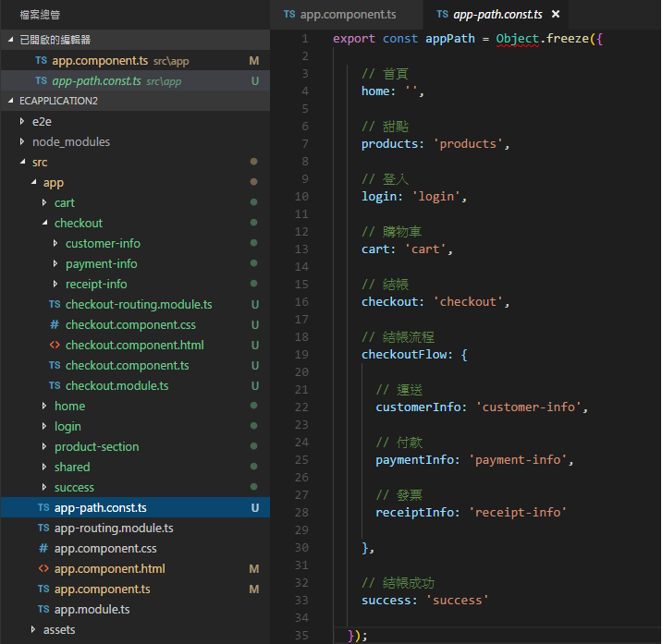The height and width of the screenshot is (644, 662).
Task: Click TS icon beside checkout.component.ts
Action: click(x=55, y=365)
